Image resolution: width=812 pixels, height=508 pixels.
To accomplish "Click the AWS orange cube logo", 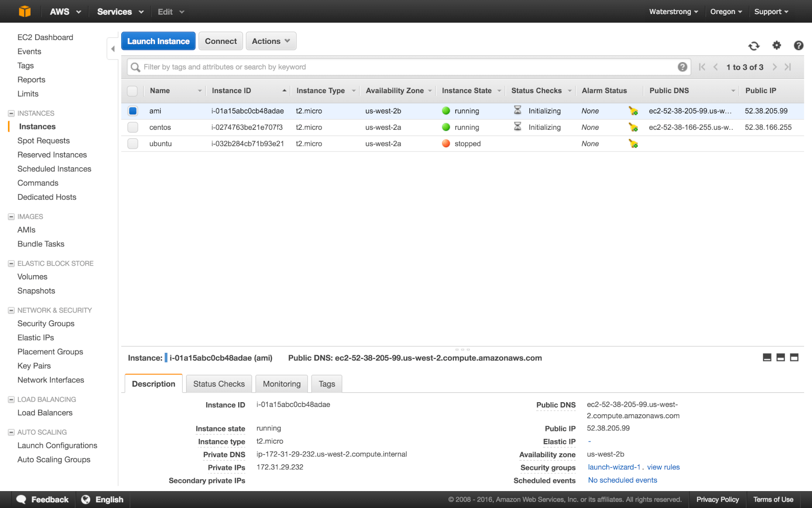I will click(24, 11).
